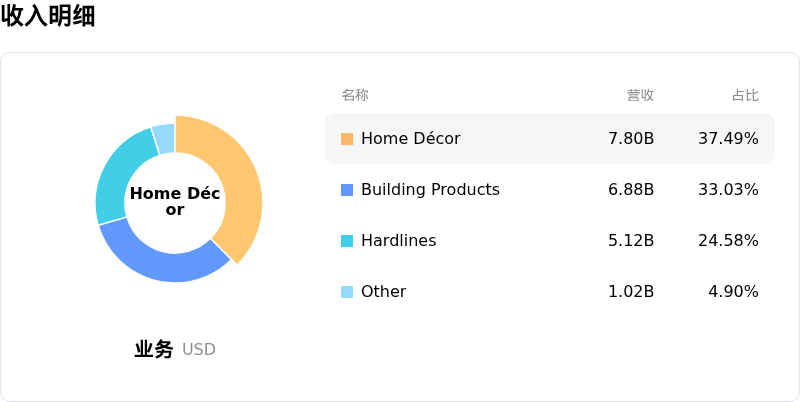Click the light blue Other legend swatch
The image size is (800, 402).
click(347, 292)
